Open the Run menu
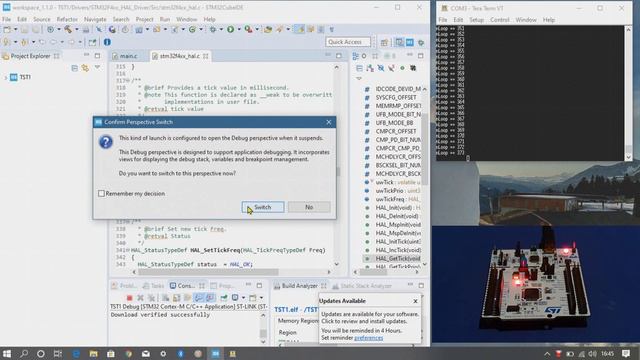 tap(165, 19)
